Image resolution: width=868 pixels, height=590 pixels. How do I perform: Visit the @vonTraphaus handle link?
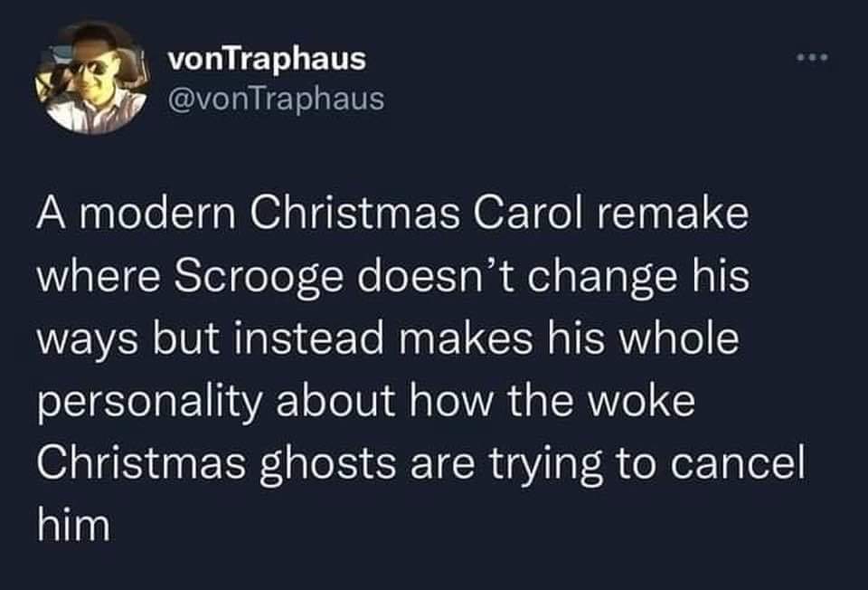(276, 97)
